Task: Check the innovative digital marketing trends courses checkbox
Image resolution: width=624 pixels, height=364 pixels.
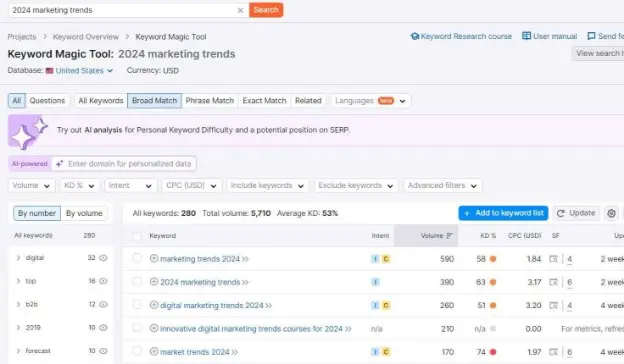Action: [x=137, y=328]
